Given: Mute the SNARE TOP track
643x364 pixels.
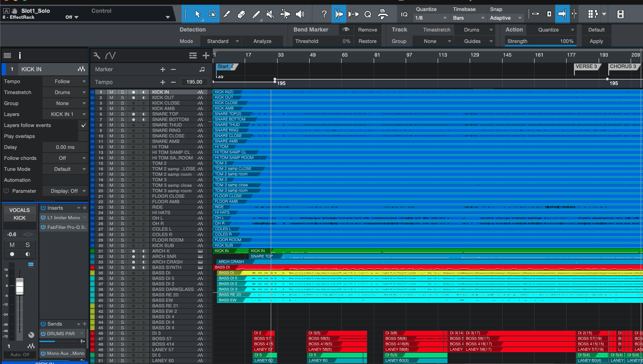Looking at the screenshot, I should click(x=111, y=114).
